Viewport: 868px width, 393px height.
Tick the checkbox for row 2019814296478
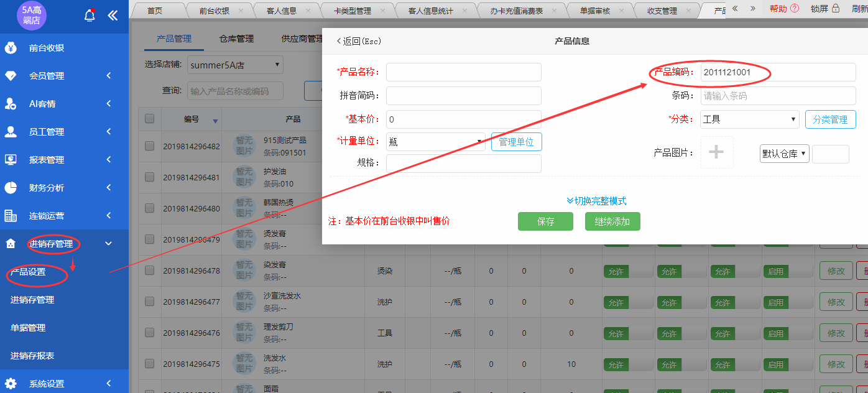(149, 270)
